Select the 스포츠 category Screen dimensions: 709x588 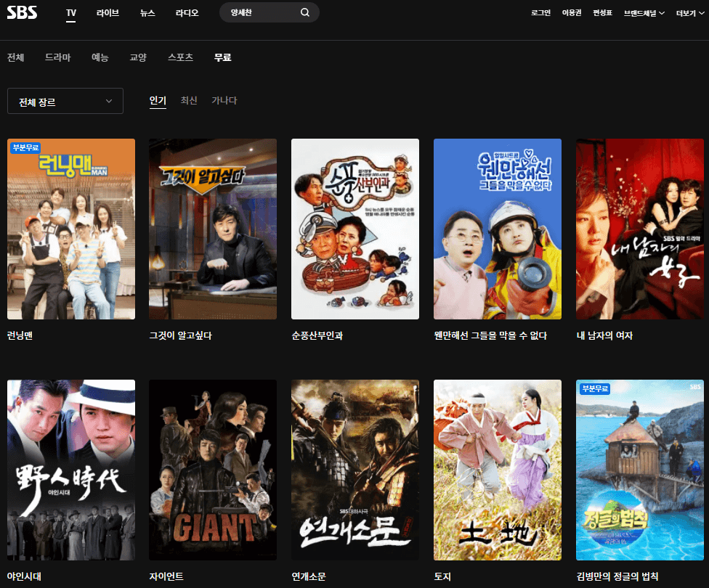click(180, 57)
